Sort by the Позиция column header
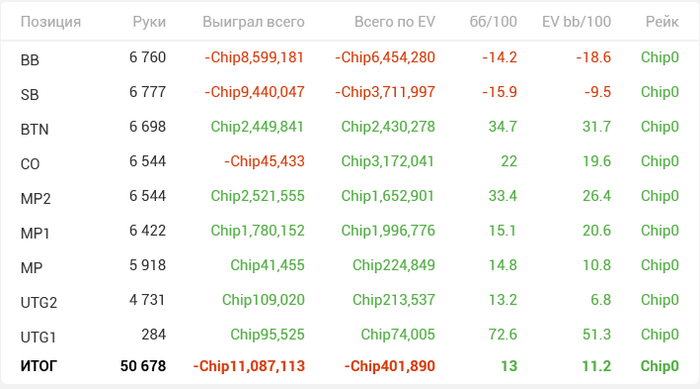This screenshot has width=700, height=389. coord(50,21)
